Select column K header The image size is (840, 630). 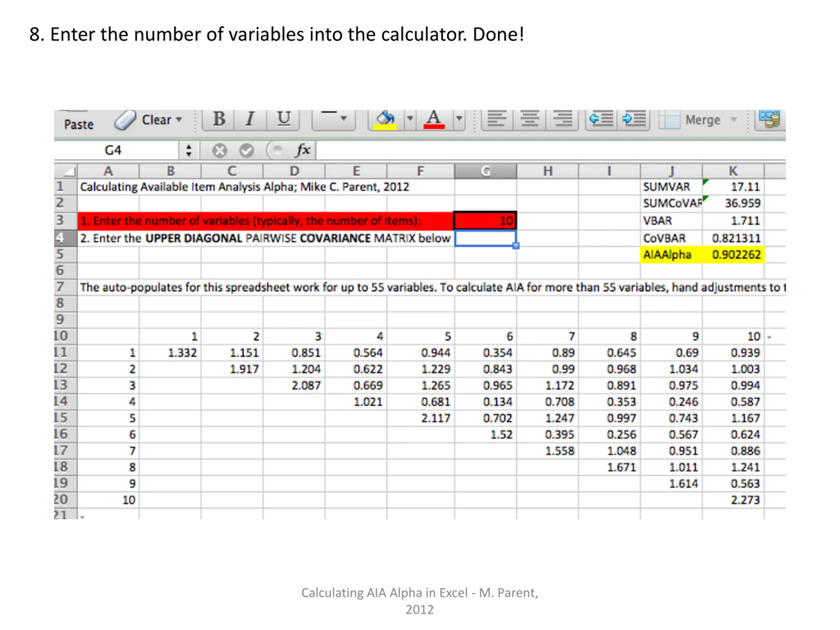click(733, 171)
